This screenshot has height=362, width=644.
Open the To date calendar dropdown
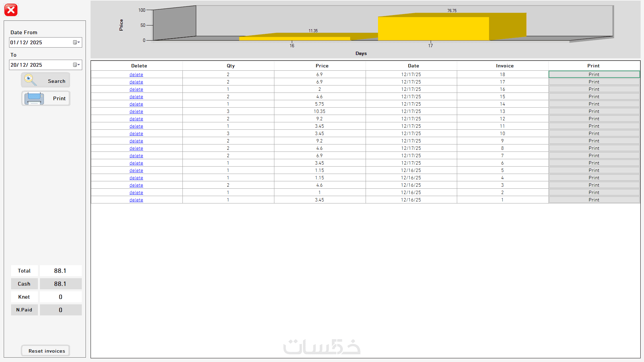click(x=76, y=65)
